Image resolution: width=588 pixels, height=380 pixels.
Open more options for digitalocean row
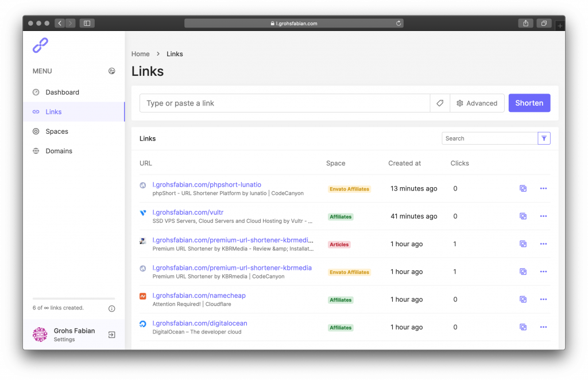(543, 327)
